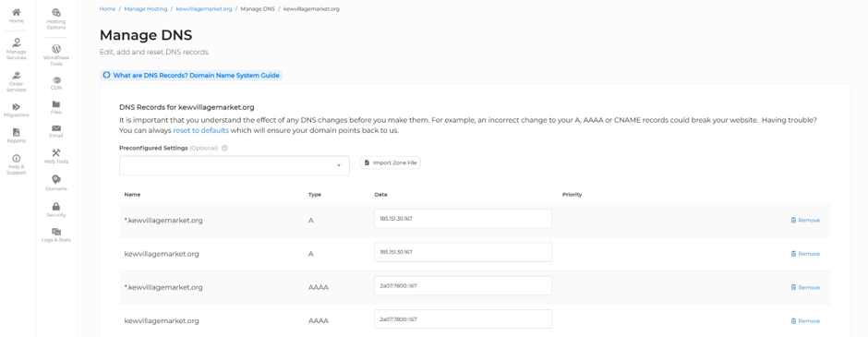Click the Data column header
This screenshot has width=868, height=337.
coord(380,195)
